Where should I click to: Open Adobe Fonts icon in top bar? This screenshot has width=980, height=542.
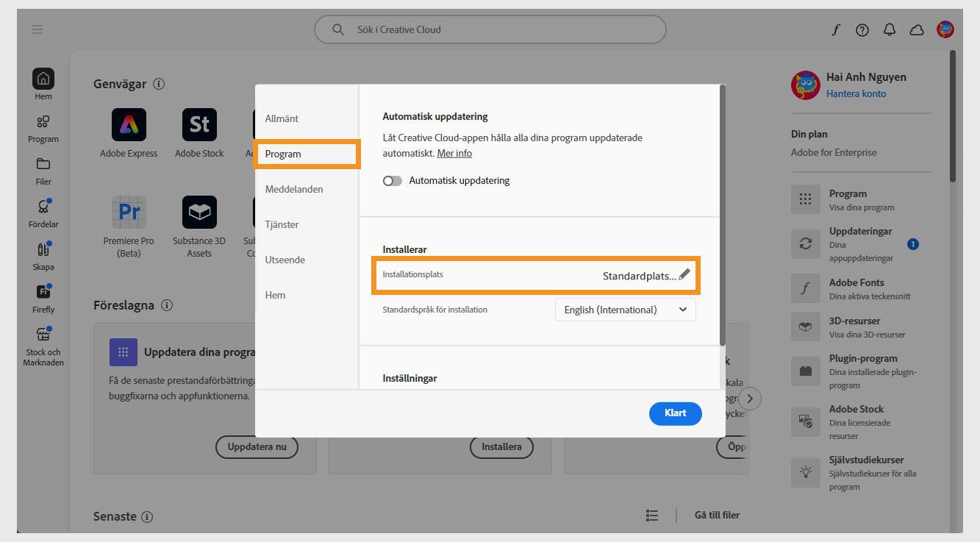tap(836, 29)
